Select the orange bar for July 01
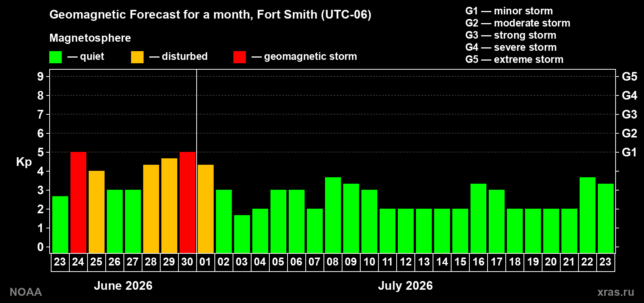Viewport: 644px width, 303px height. [206, 209]
